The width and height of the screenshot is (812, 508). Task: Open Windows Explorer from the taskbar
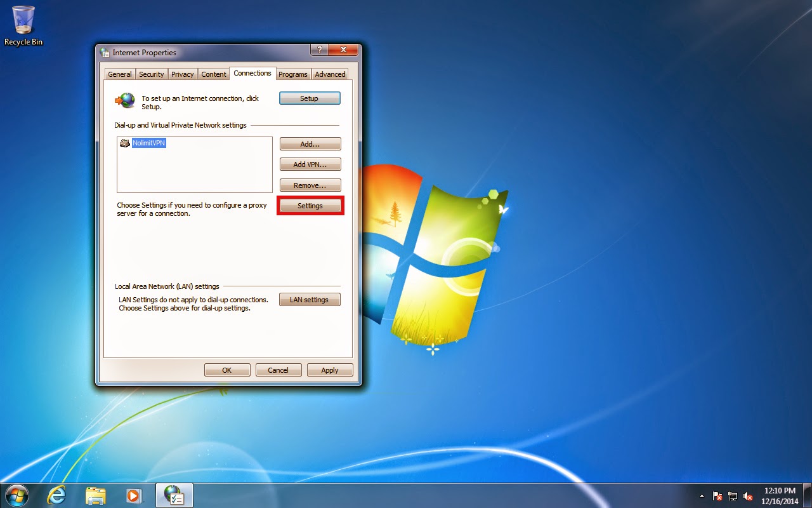click(x=95, y=495)
